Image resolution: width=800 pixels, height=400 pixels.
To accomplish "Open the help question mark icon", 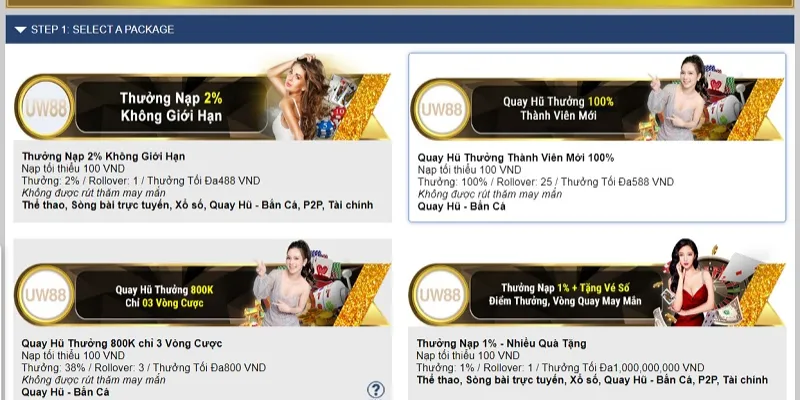I will point(376,390).
